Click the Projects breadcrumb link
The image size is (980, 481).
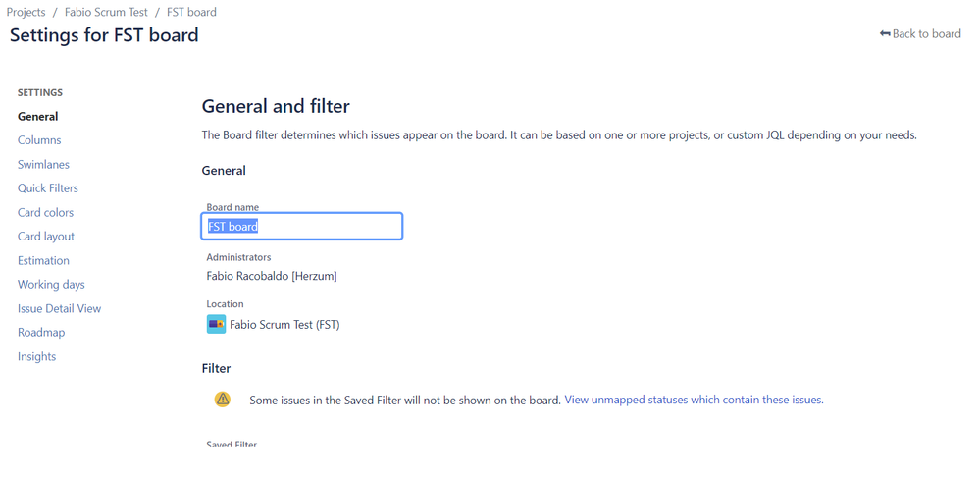pos(26,12)
